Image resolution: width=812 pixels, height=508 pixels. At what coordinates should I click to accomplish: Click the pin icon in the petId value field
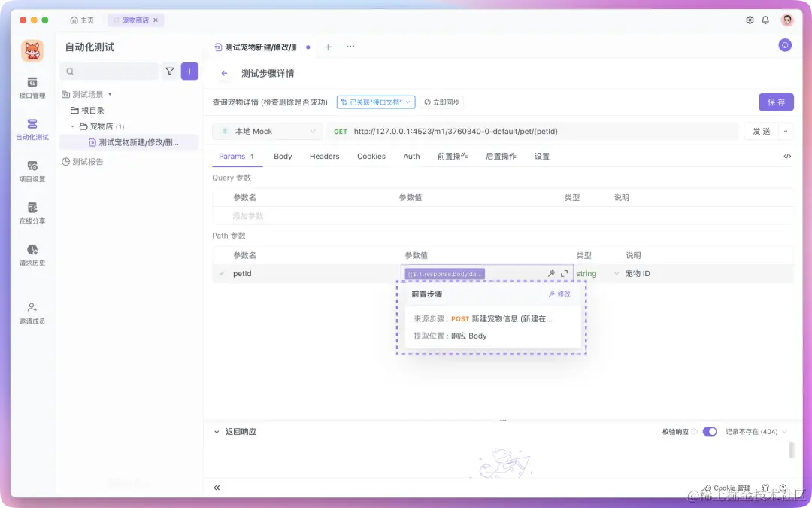tap(551, 273)
